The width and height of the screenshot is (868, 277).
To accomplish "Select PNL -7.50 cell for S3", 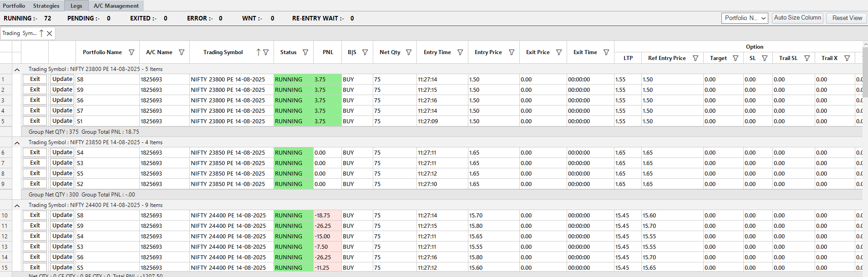I will (327, 247).
